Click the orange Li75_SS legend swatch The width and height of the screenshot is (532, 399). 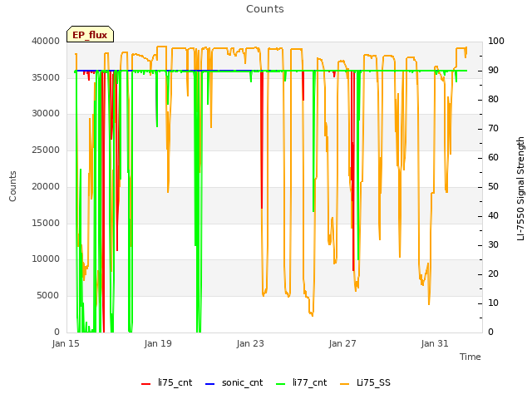[x=345, y=384]
